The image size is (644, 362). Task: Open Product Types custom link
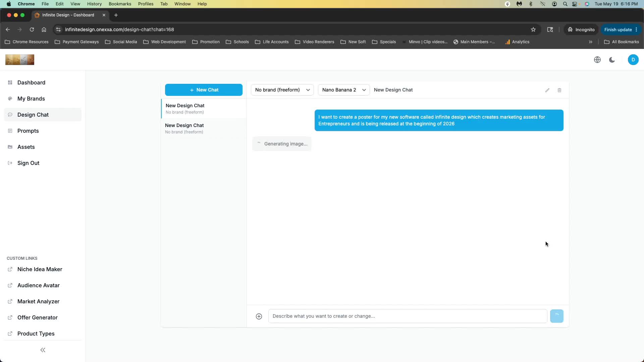pyautogui.click(x=43, y=334)
